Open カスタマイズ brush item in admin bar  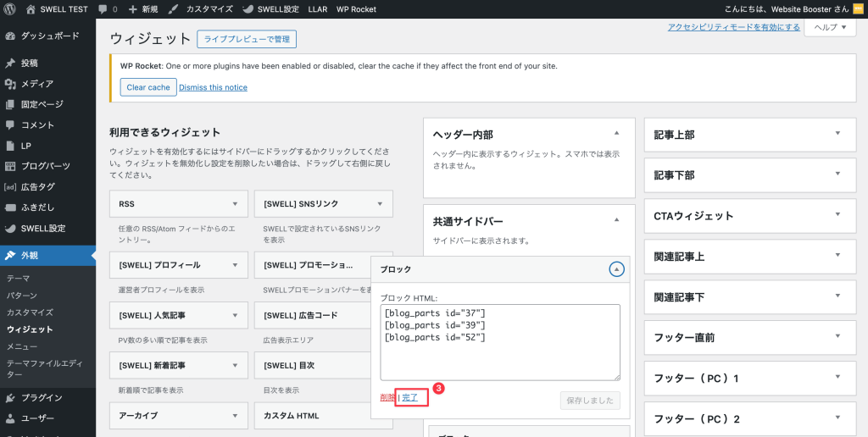200,9
